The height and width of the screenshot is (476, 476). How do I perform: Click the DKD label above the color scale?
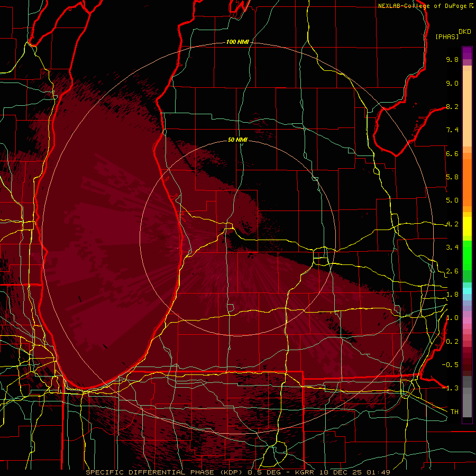point(464,32)
